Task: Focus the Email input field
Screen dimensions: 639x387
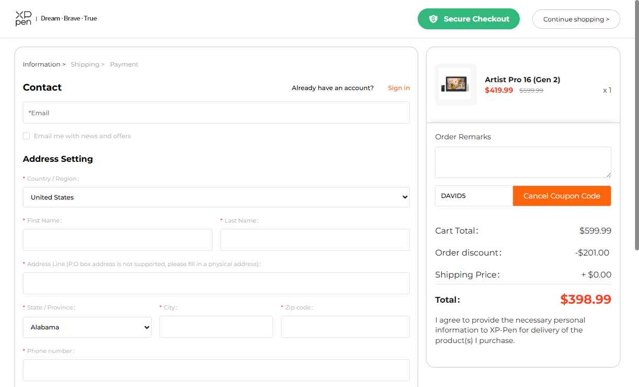Action: click(216, 113)
